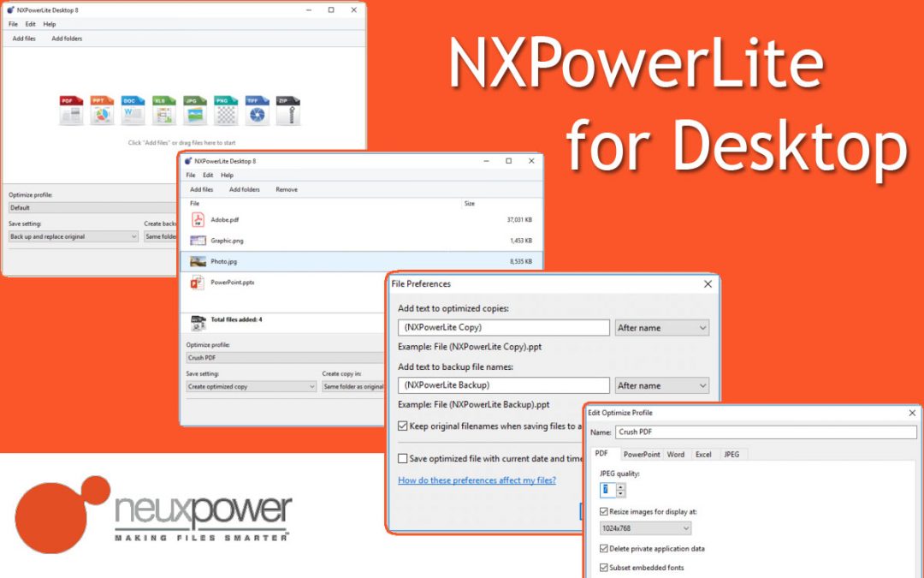This screenshot has height=578, width=924.
Task: Open After name dropdown for backup names
Action: pos(661,385)
